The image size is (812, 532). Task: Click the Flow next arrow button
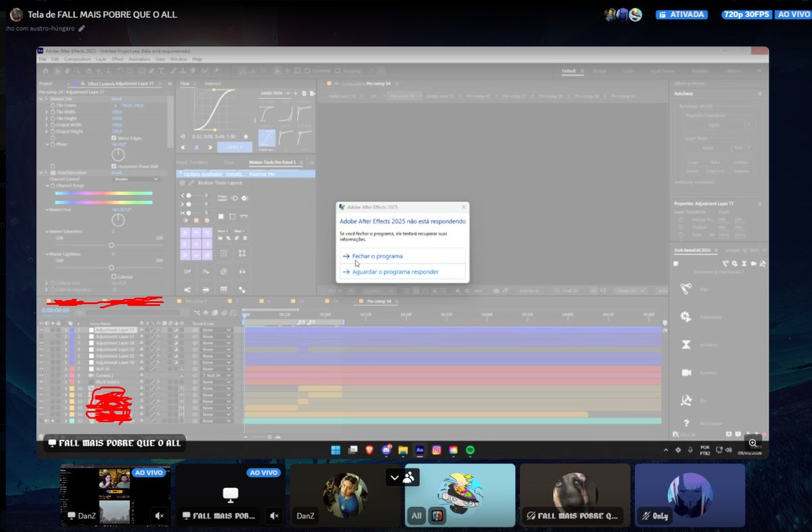pos(210,147)
